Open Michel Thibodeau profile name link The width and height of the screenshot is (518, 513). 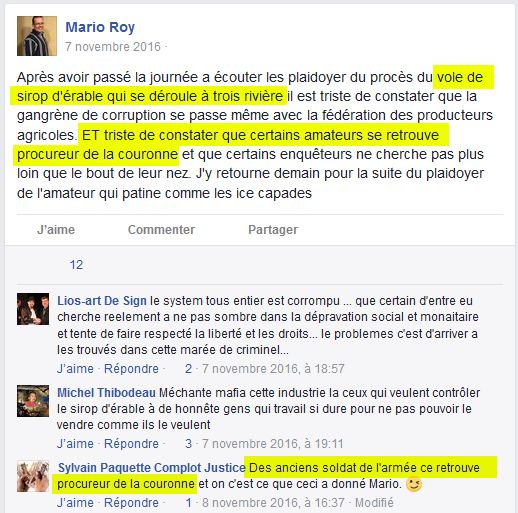tap(107, 393)
